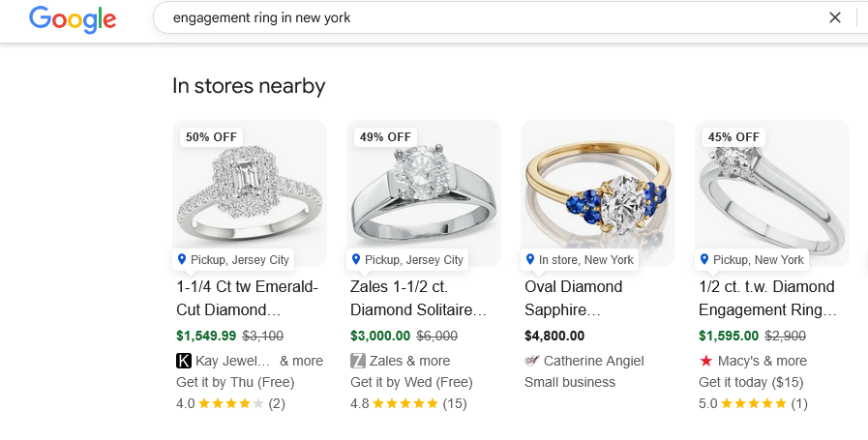Viewport: 868px width, 440px height.
Task: Open the Zales 1-1/2 ct. Diamond Solitaire title
Action: [418, 298]
